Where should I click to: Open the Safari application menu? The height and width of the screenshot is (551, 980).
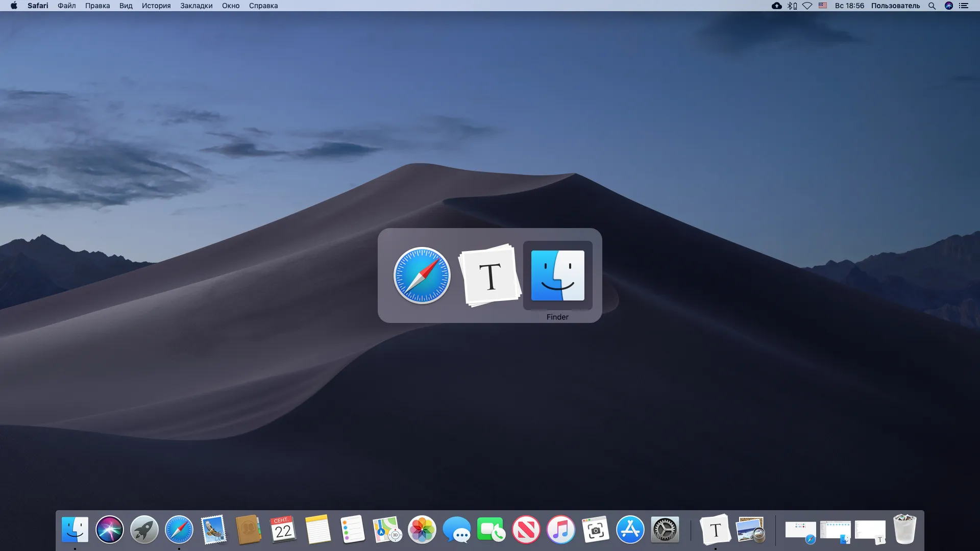(x=38, y=6)
